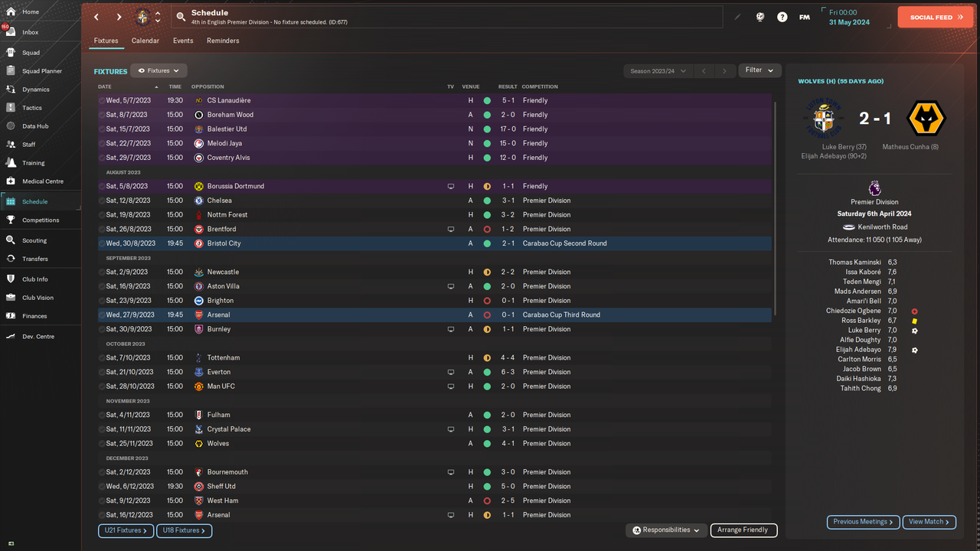Open the Medical Centre icon
The image size is (980, 551).
11,181
